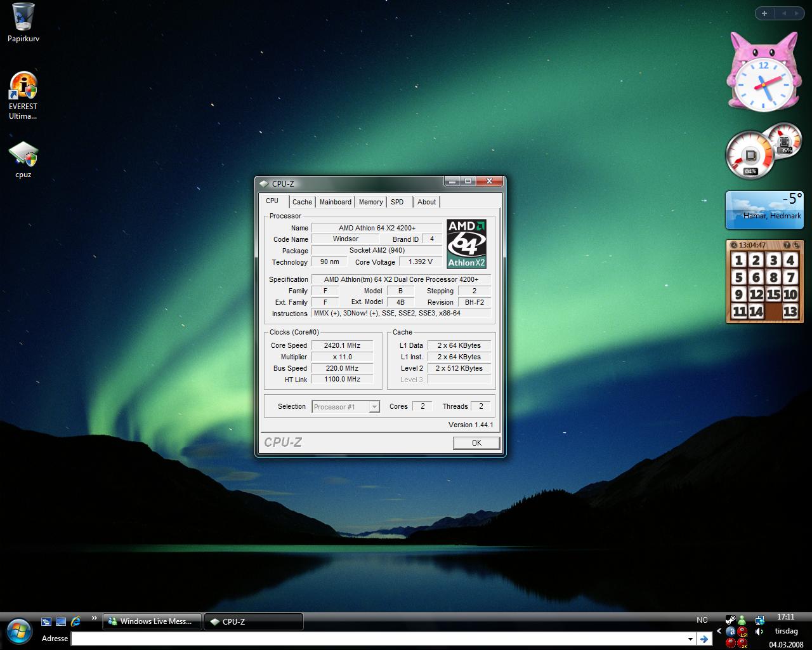This screenshot has height=650, width=812.
Task: Open the About tab
Action: (x=426, y=202)
